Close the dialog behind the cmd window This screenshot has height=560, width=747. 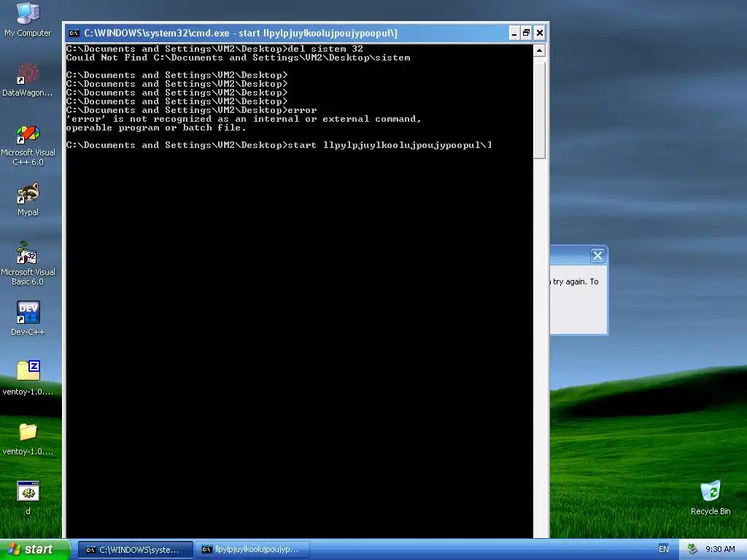tap(597, 256)
